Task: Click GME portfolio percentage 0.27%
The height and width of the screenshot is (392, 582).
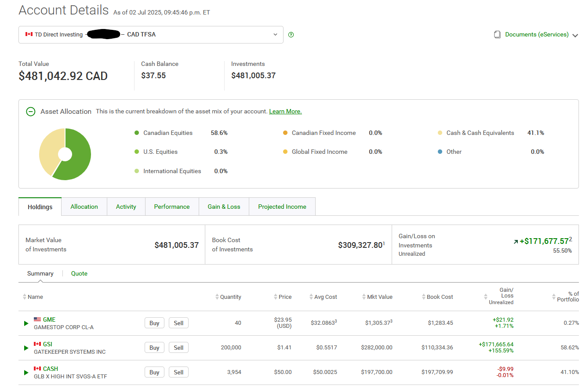Action: pyautogui.click(x=571, y=323)
